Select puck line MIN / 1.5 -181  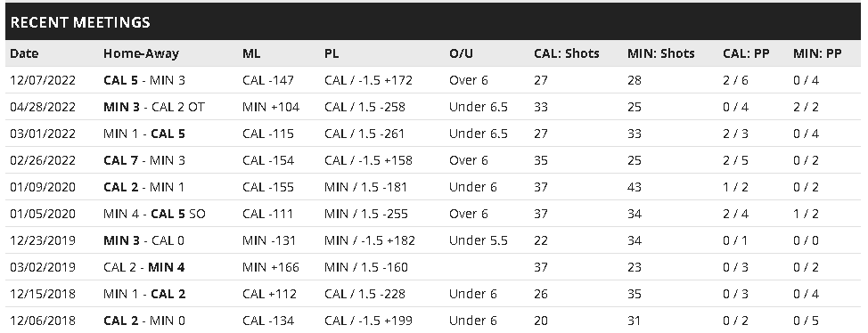[365, 187]
